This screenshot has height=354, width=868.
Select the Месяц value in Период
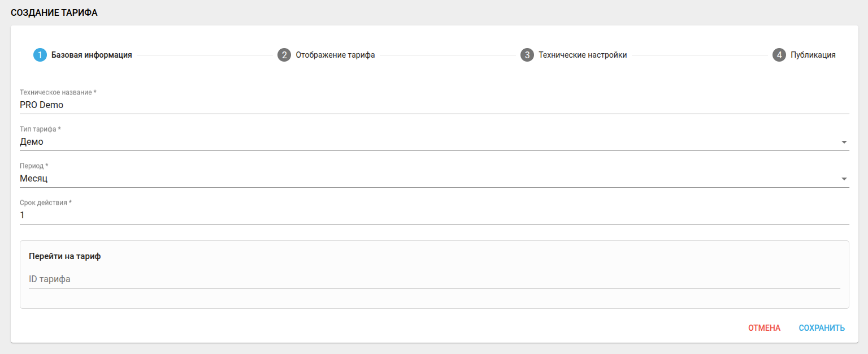click(34, 179)
